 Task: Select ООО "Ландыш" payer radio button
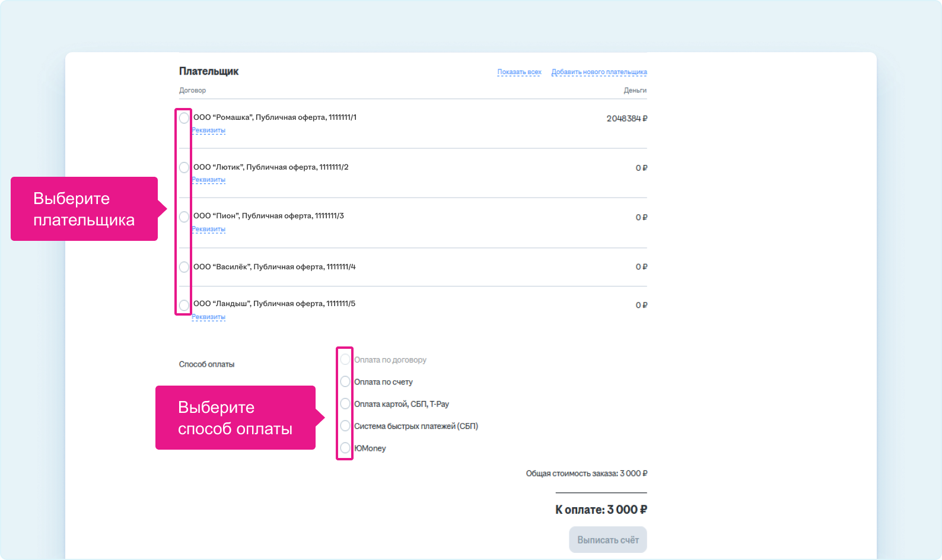coord(184,305)
